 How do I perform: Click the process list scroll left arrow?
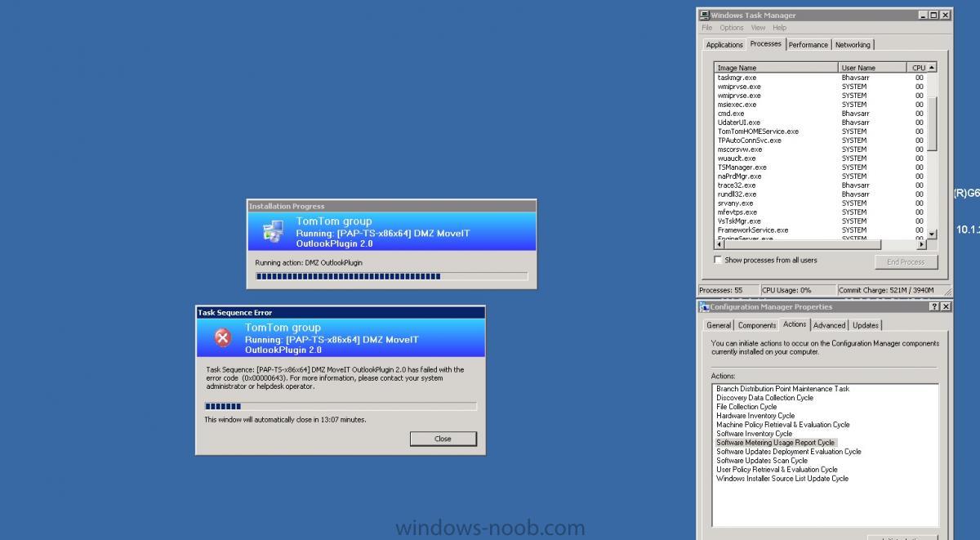pyautogui.click(x=719, y=244)
